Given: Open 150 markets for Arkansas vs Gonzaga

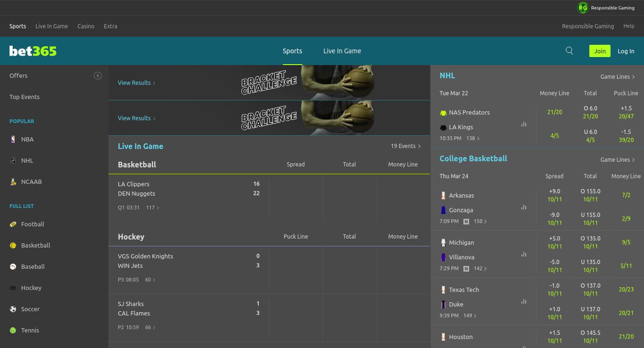Looking at the screenshot, I should tap(480, 221).
